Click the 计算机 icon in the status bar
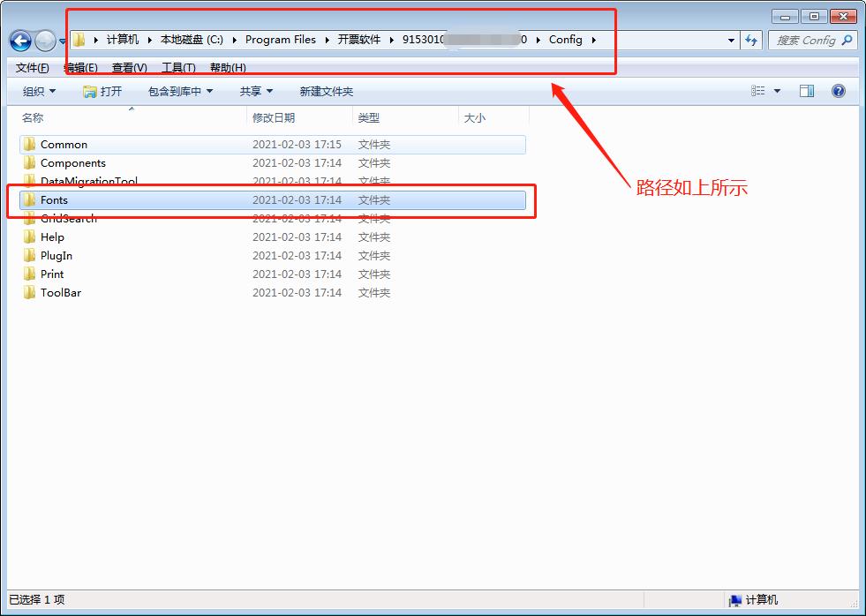Viewport: 866px width, 616px height. (736, 600)
